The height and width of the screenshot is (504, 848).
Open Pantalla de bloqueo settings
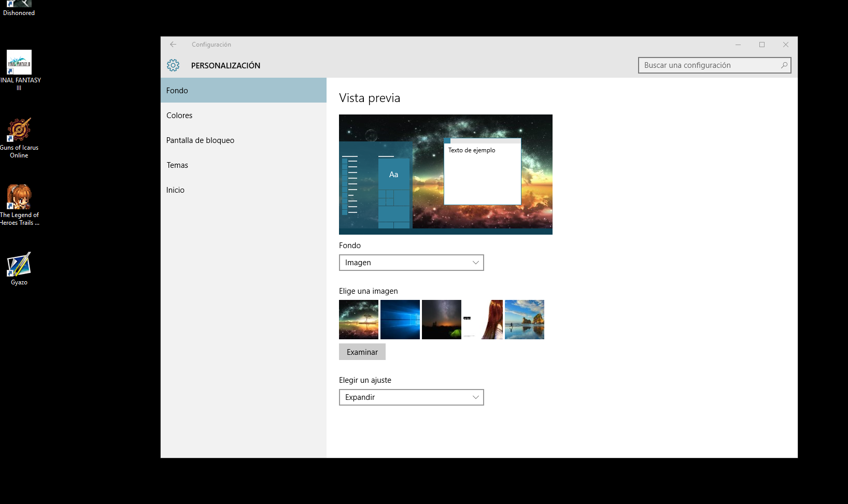click(x=200, y=140)
